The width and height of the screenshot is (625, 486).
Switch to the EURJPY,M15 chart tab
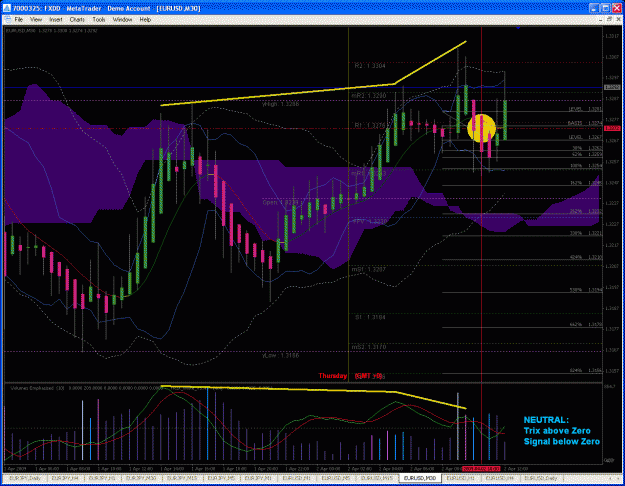pos(181,478)
